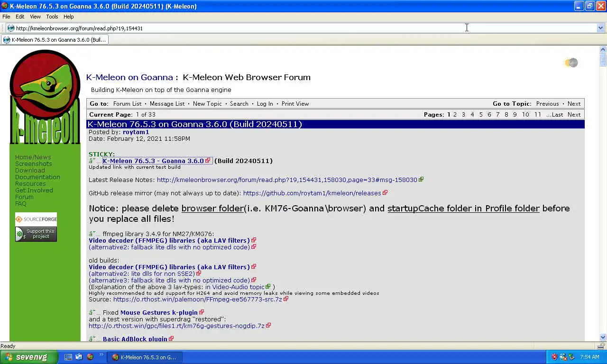Click external icon after old builds Video decoder link
607x364 pixels.
tap(254, 267)
